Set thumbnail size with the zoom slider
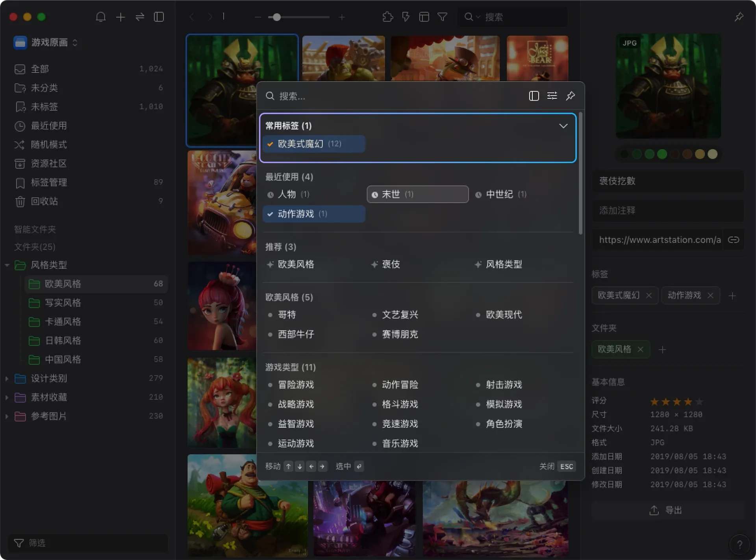The width and height of the screenshot is (756, 560). [x=277, y=17]
